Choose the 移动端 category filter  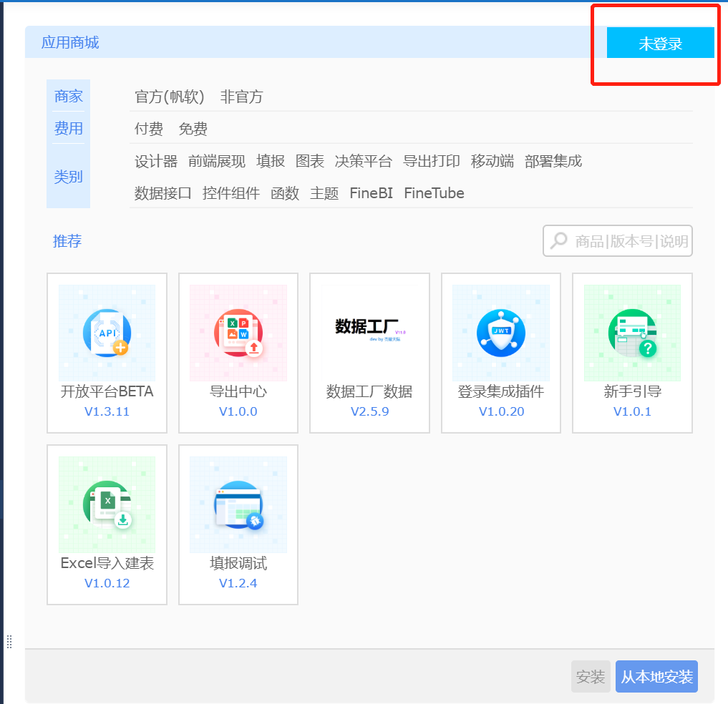[x=492, y=161]
